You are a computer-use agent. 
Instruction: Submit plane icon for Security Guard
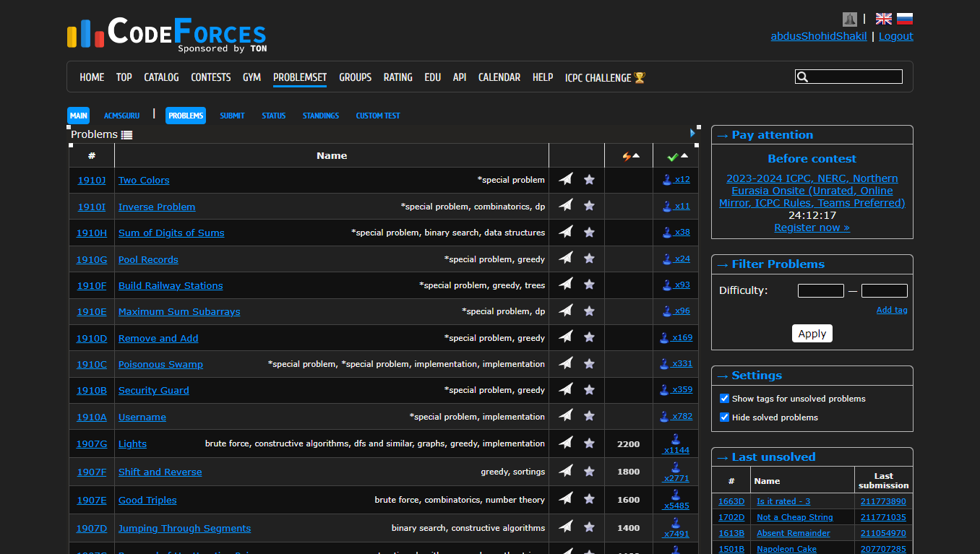565,389
